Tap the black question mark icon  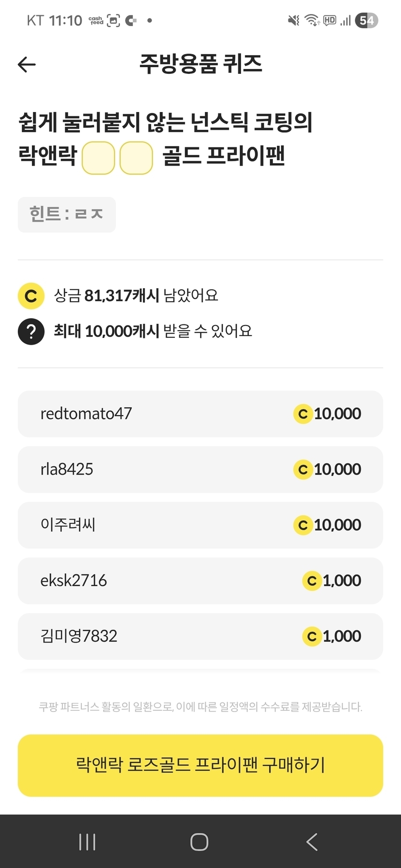(31, 332)
